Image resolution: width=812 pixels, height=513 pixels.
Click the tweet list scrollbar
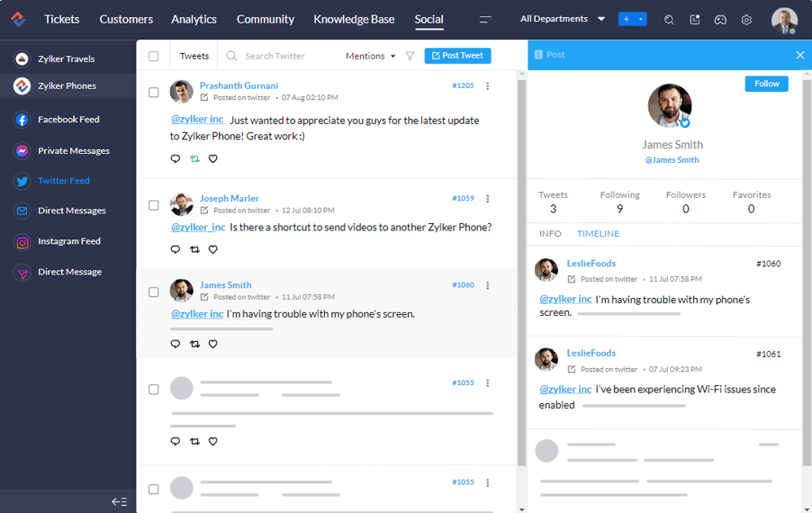click(522, 272)
